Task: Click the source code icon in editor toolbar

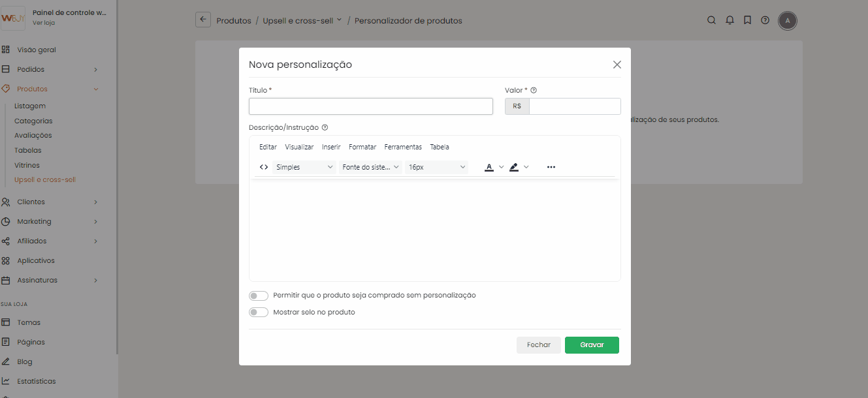Action: coord(264,167)
